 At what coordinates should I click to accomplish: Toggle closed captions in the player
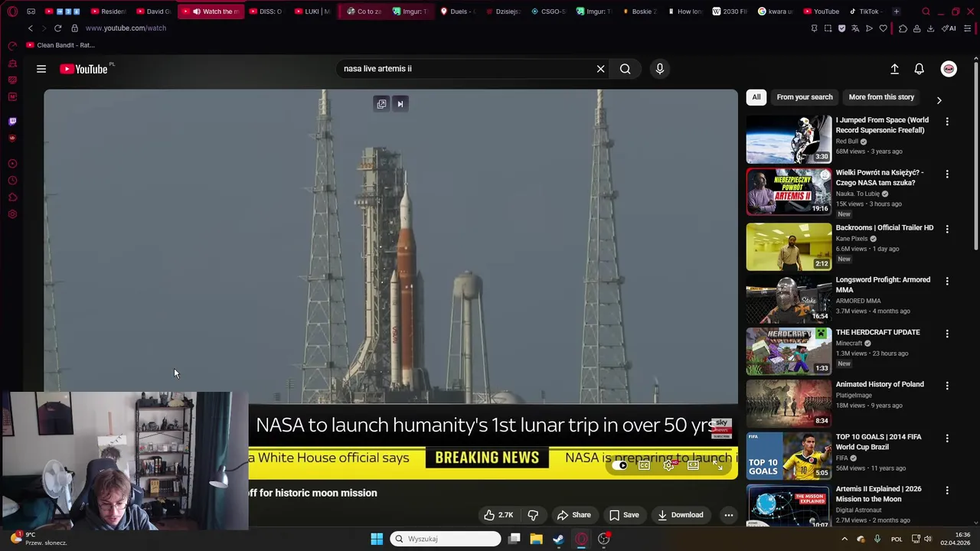click(x=644, y=465)
